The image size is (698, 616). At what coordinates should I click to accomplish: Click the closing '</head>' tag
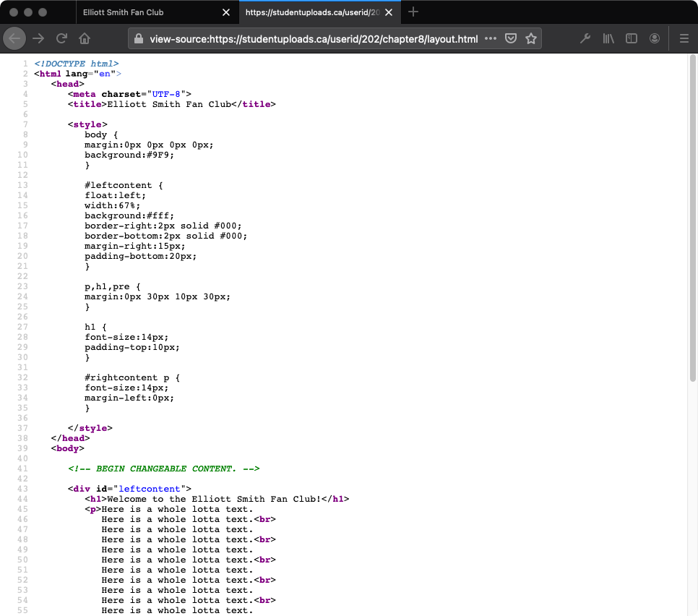(x=70, y=438)
